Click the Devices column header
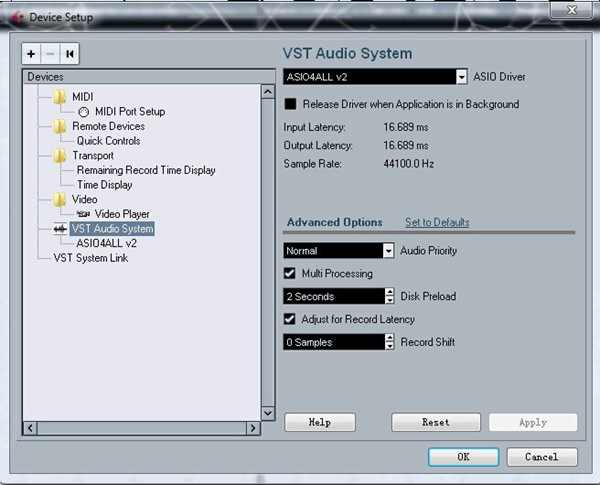This screenshot has height=485, width=600. tap(149, 77)
